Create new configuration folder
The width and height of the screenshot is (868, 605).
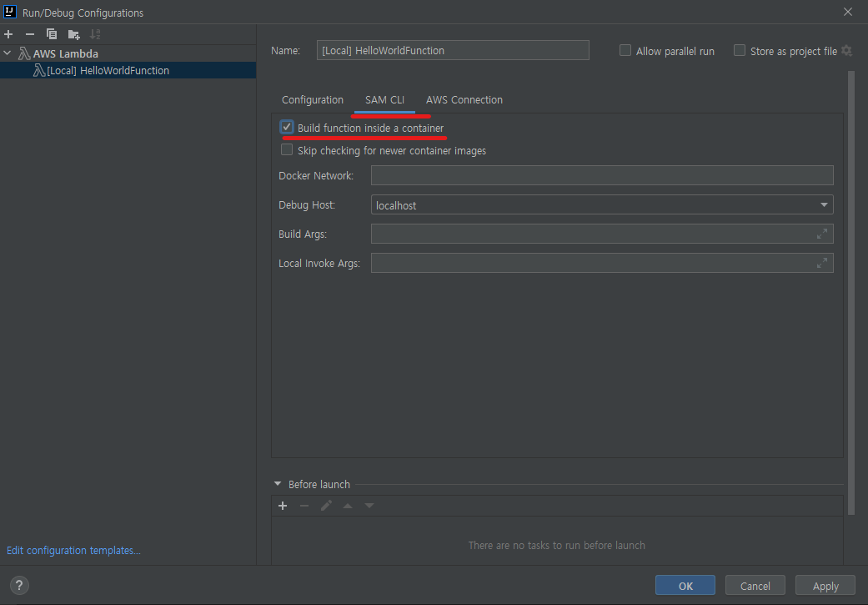(x=73, y=34)
